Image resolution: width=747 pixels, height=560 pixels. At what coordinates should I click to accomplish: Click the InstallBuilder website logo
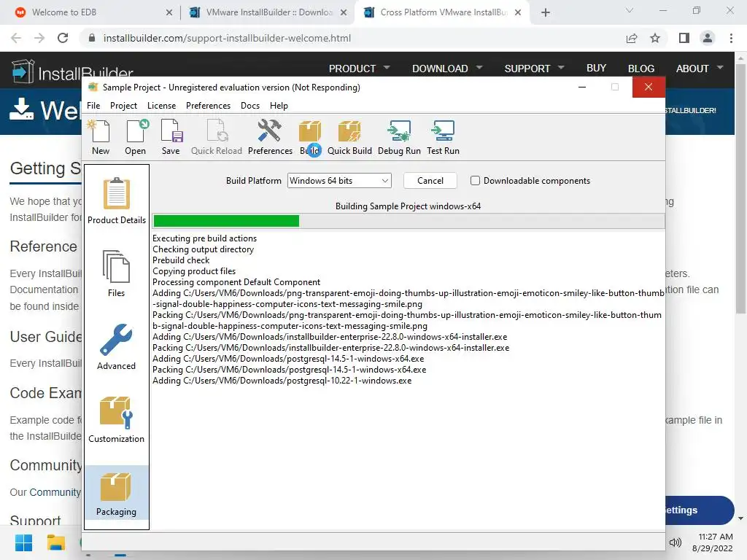[x=71, y=71]
